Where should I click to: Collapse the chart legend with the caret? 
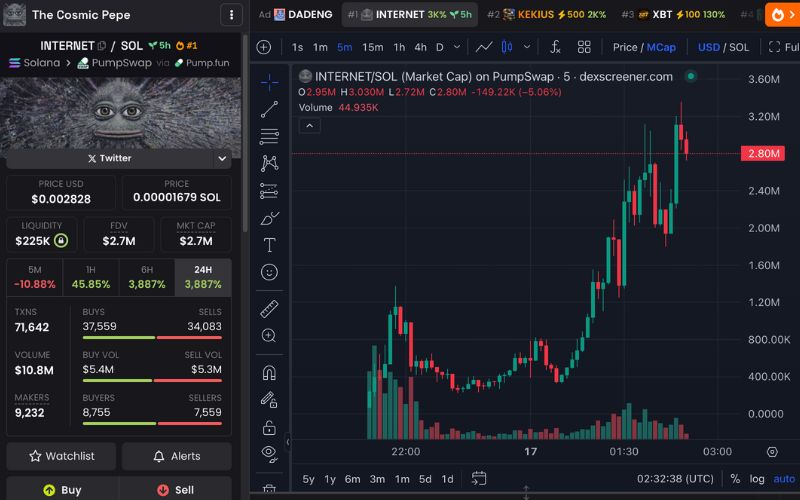(309, 126)
